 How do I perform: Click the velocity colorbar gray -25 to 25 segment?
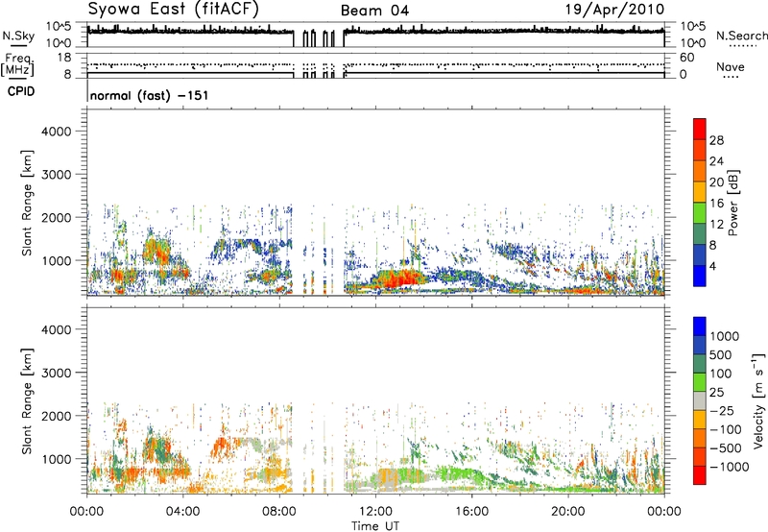pos(700,401)
